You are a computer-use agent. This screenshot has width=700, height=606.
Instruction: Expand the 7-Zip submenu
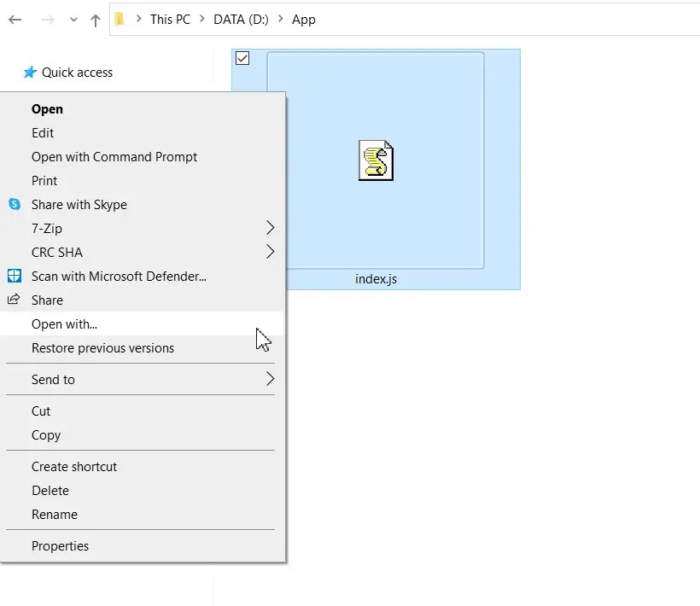[271, 228]
